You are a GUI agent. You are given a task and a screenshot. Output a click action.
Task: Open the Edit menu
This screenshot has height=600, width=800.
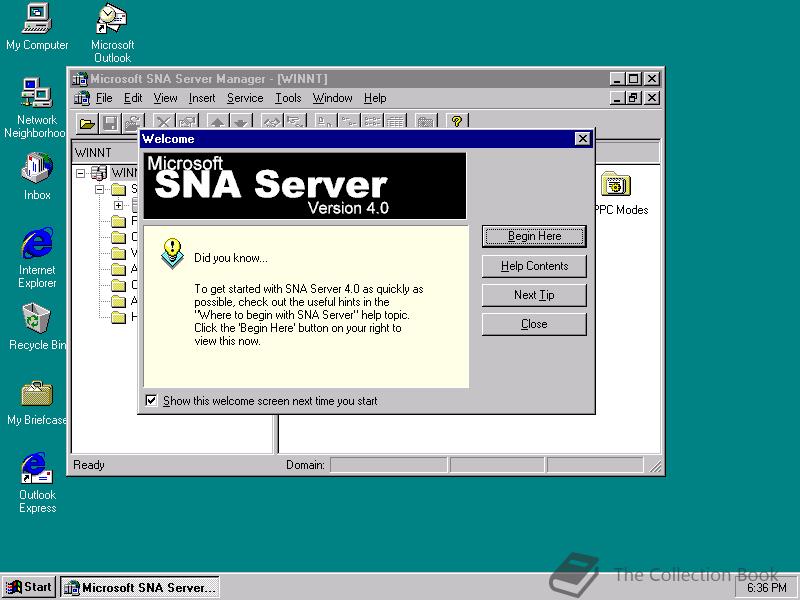click(133, 98)
